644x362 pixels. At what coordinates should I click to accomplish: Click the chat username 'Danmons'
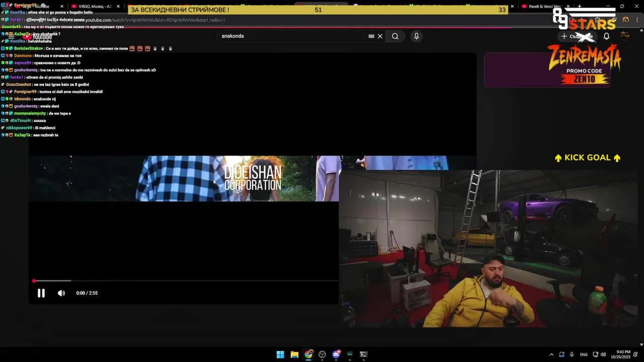pos(23,56)
